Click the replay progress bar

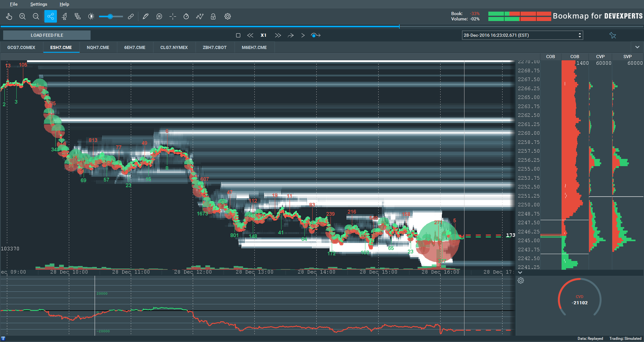click(x=322, y=27)
